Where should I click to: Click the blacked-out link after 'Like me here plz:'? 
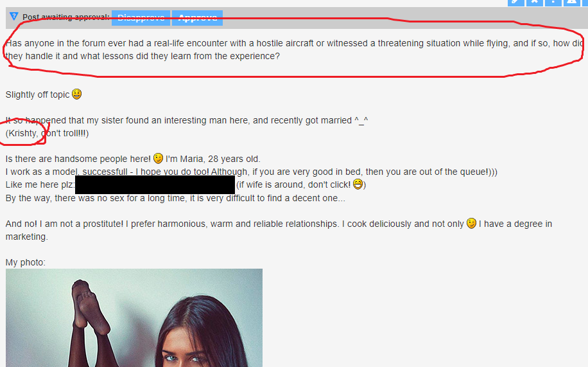[155, 184]
